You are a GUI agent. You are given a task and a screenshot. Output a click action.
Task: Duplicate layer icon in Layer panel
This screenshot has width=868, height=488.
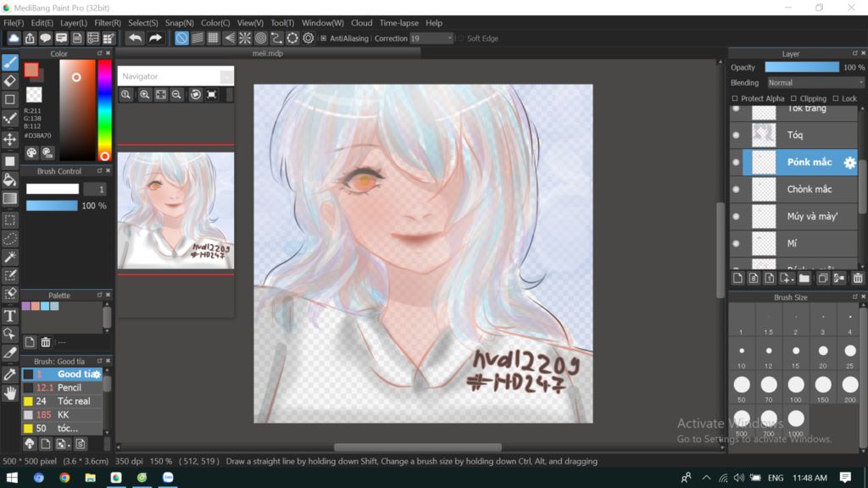point(822,278)
